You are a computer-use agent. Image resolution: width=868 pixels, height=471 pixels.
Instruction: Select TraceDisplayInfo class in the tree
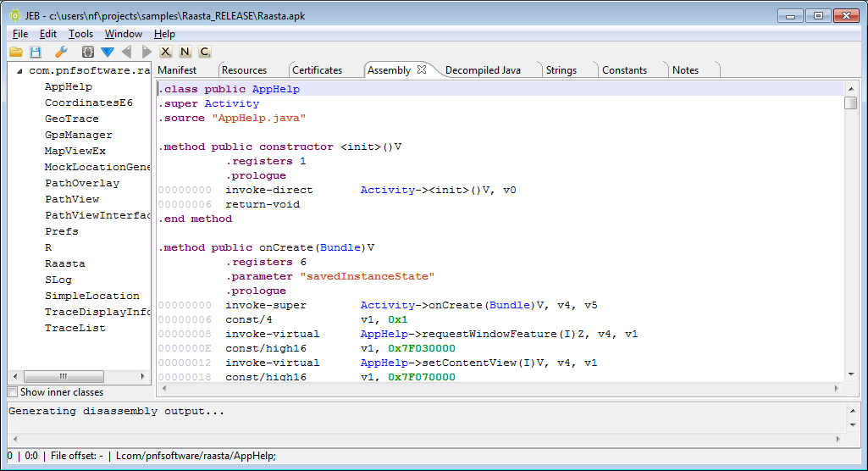[97, 312]
